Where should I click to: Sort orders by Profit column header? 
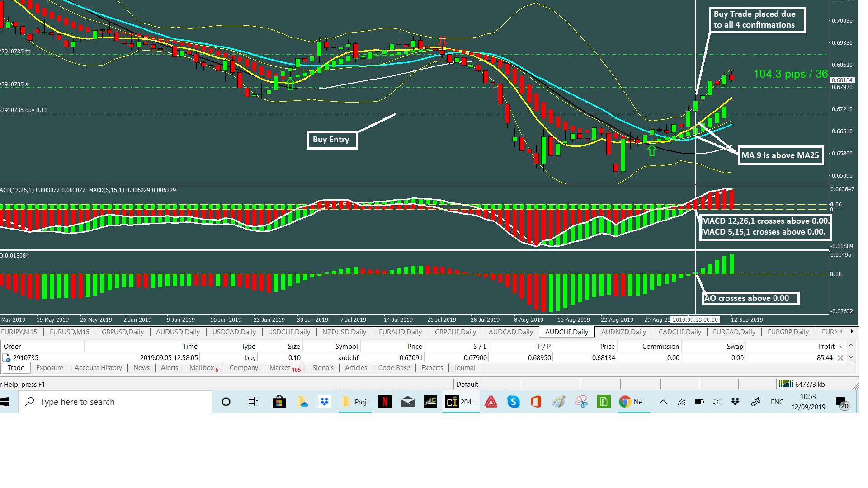pyautogui.click(x=826, y=347)
